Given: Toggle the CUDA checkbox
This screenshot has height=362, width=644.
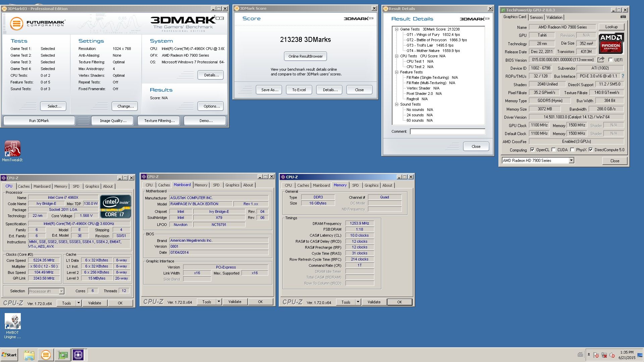Looking at the screenshot, I should [x=553, y=150].
